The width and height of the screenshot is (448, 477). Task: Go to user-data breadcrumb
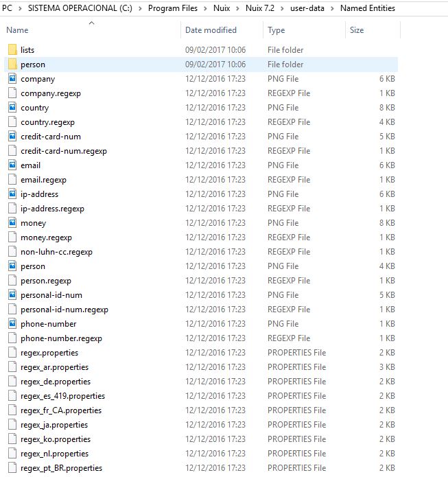click(x=307, y=8)
